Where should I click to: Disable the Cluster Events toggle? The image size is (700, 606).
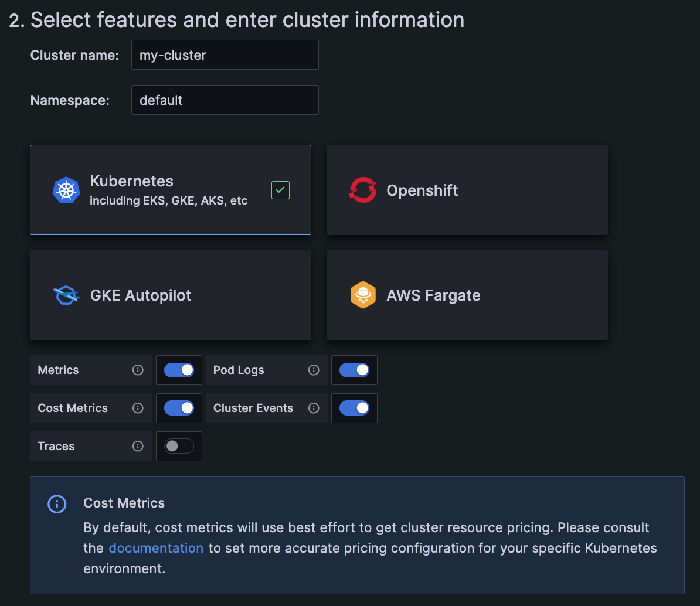(x=354, y=408)
